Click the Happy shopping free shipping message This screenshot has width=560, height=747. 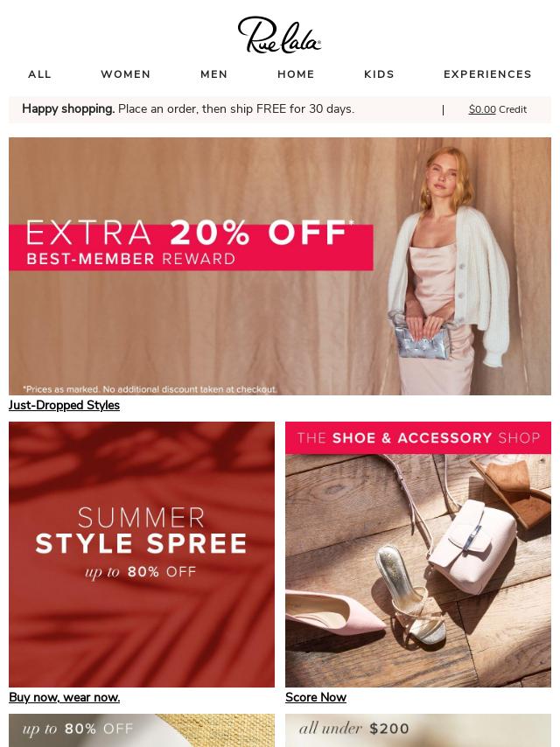click(x=188, y=109)
